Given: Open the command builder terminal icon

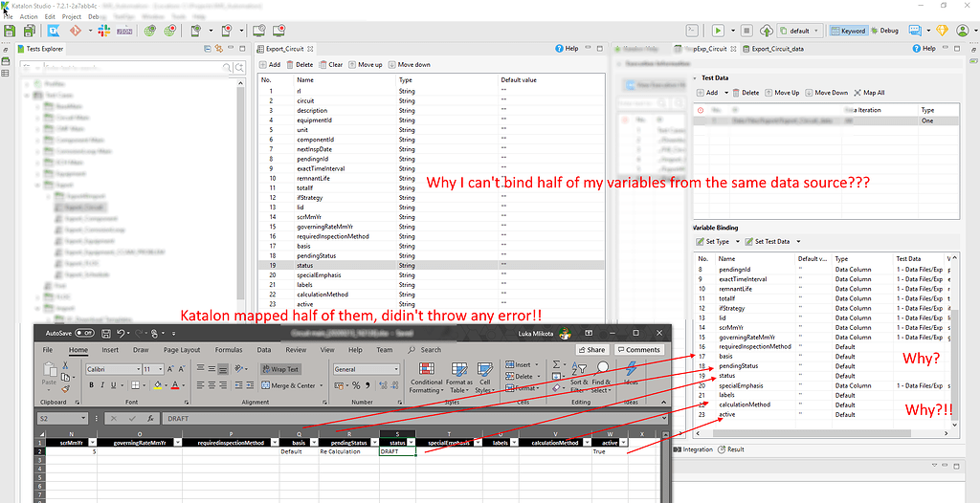Looking at the screenshot, I should pos(692,30).
